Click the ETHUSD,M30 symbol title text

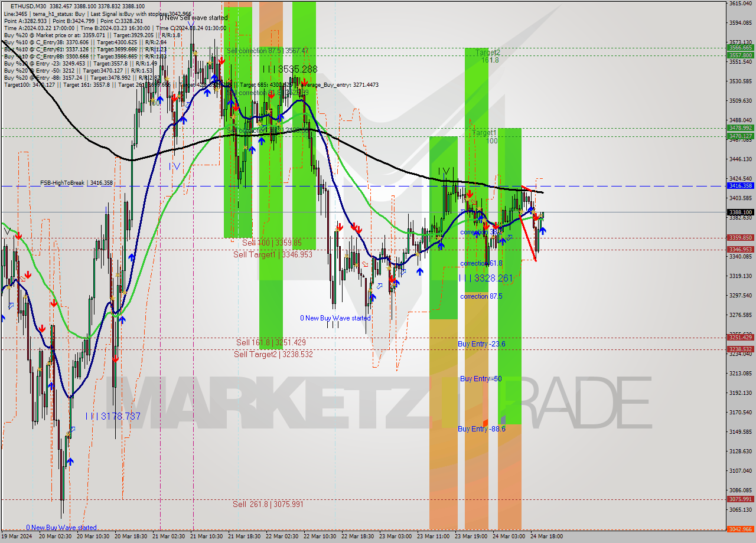pos(29,6)
